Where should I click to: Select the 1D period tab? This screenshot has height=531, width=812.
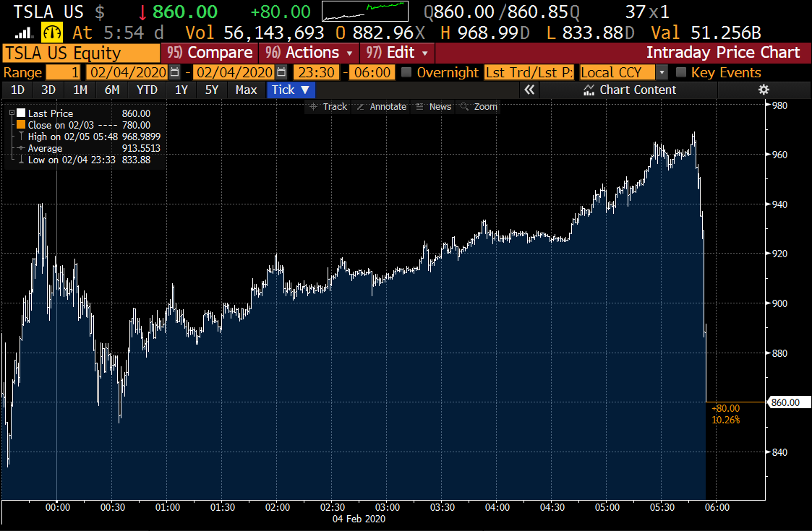pyautogui.click(x=17, y=90)
